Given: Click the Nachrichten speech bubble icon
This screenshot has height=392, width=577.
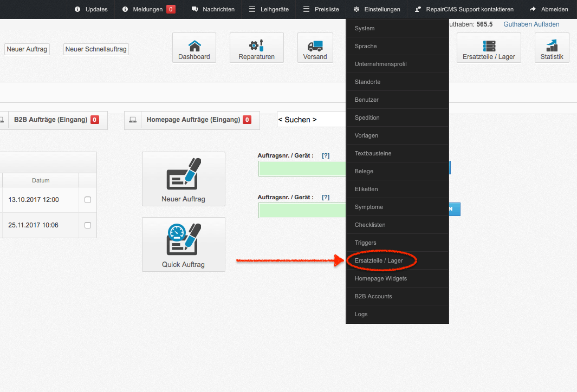Looking at the screenshot, I should (x=195, y=9).
